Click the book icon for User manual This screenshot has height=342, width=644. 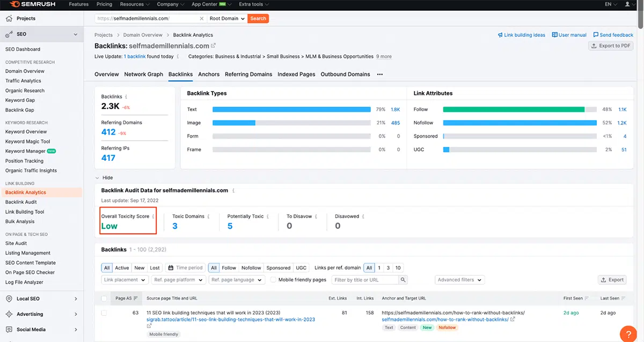554,35
